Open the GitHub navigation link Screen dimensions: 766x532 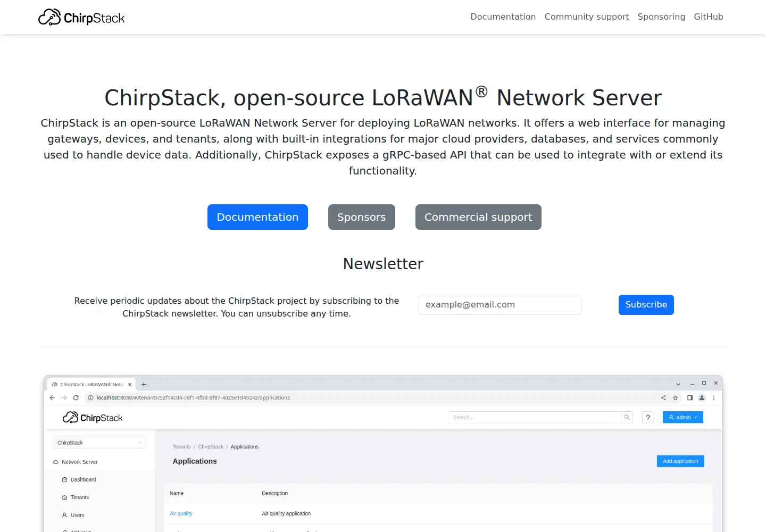pos(708,16)
